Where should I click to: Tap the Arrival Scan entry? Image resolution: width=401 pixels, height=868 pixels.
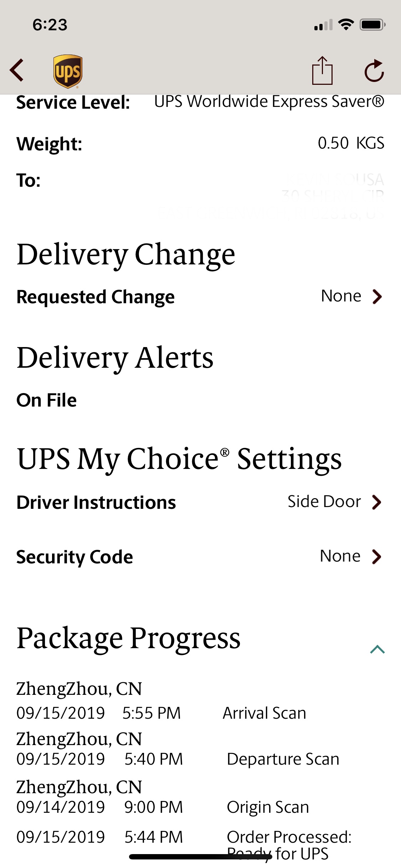264,713
